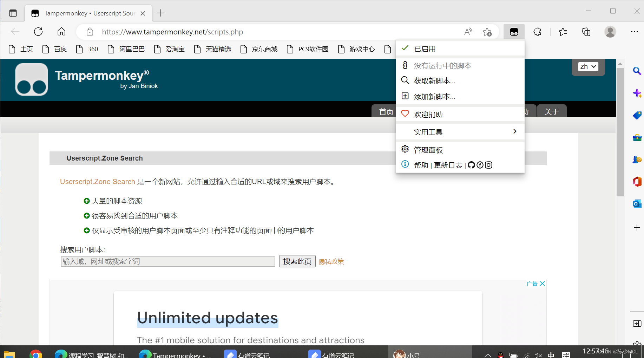Image resolution: width=644 pixels, height=358 pixels.
Task: Expand the 实用工具 submenu arrow
Action: point(515,131)
